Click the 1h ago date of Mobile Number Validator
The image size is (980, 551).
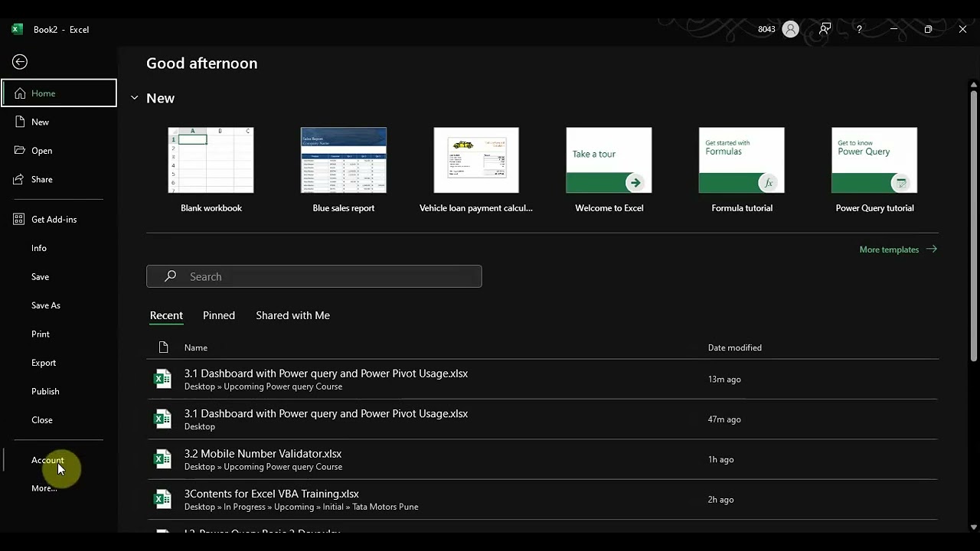pos(720,460)
